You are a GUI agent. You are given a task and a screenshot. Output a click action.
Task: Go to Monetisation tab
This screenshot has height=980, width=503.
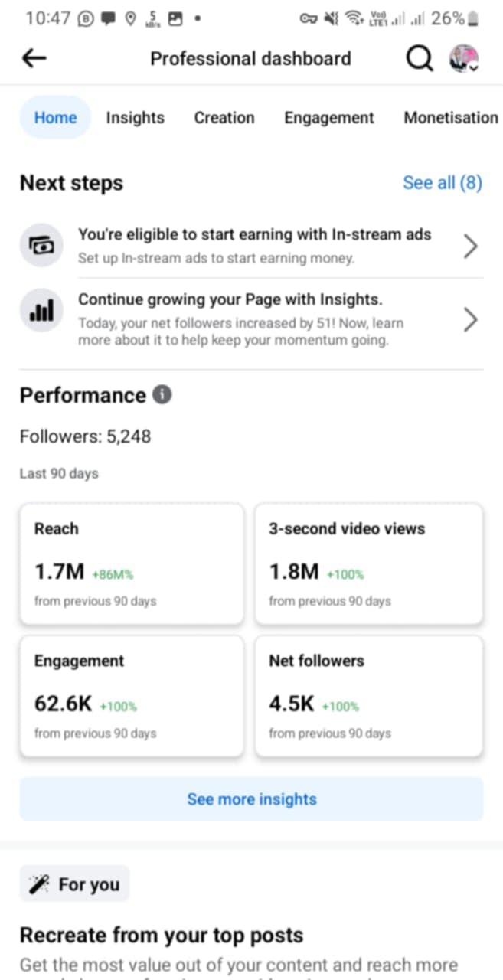(450, 118)
